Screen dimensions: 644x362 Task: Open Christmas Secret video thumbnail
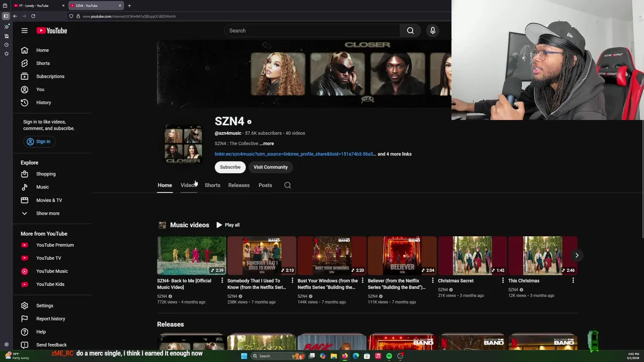[472, 255]
